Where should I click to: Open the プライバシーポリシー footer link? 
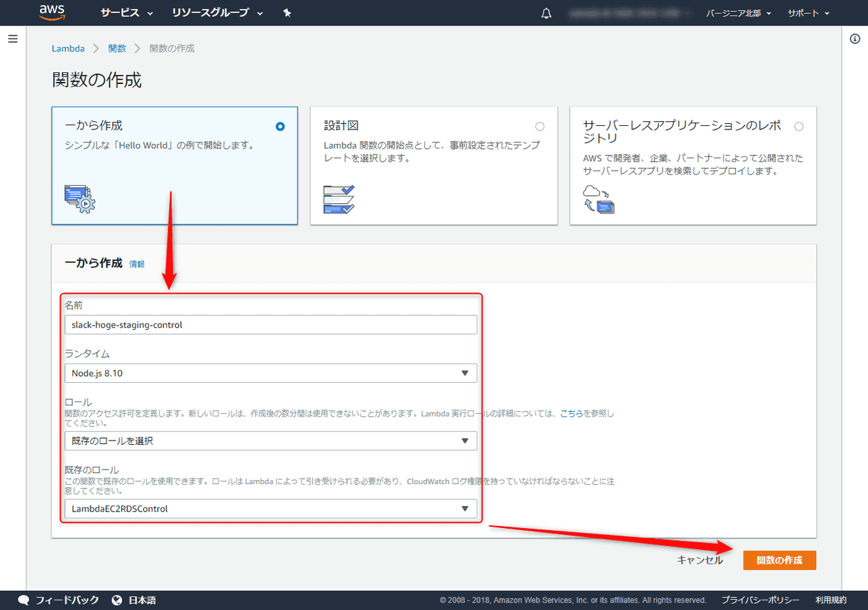tap(761, 600)
